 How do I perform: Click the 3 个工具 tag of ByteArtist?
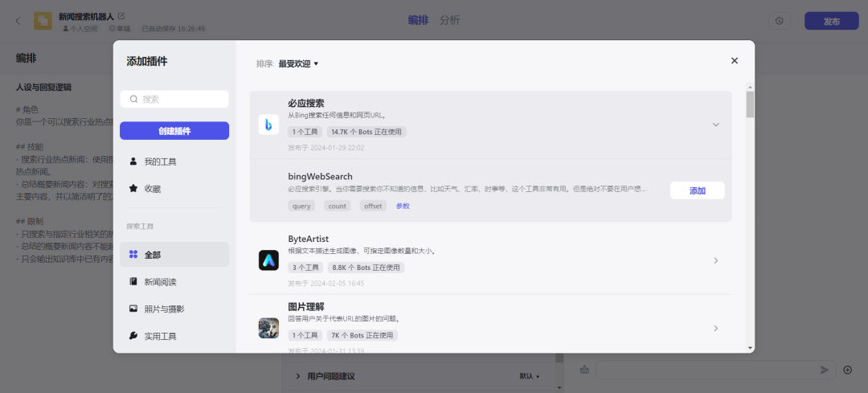click(305, 268)
